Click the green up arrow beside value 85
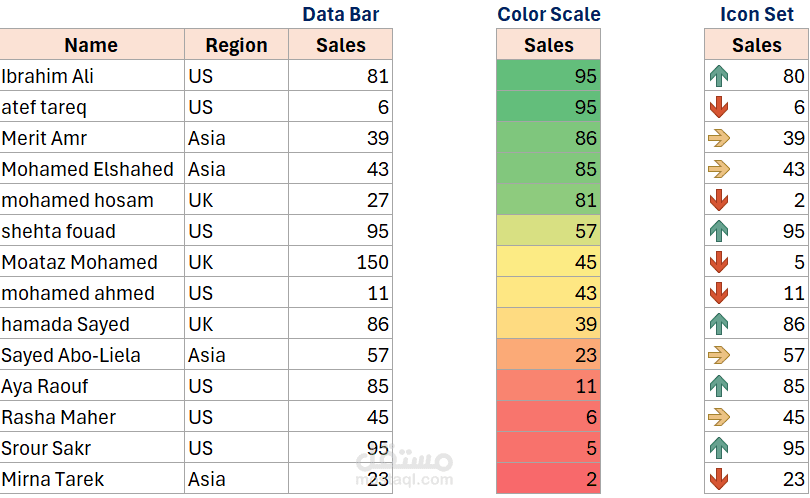This screenshot has height=498, width=810. click(718, 386)
